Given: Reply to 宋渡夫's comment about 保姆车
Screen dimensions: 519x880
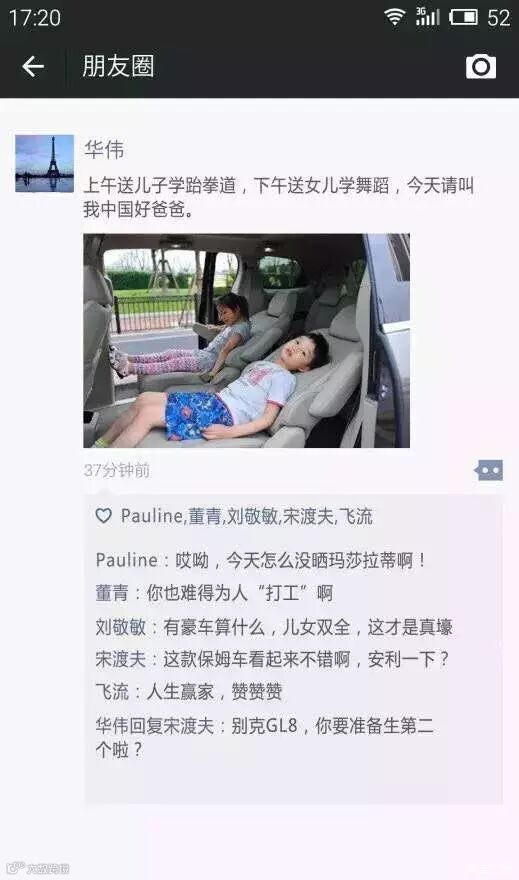Looking at the screenshot, I should point(272,659).
